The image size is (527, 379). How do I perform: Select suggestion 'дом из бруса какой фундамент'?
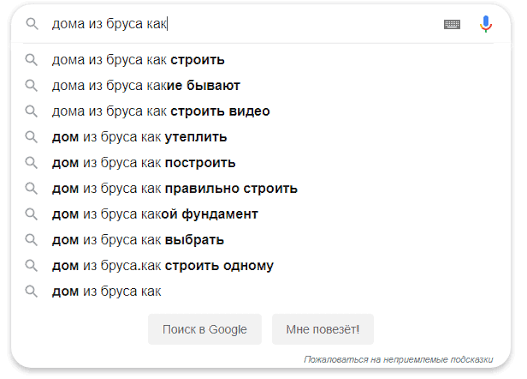tap(155, 214)
